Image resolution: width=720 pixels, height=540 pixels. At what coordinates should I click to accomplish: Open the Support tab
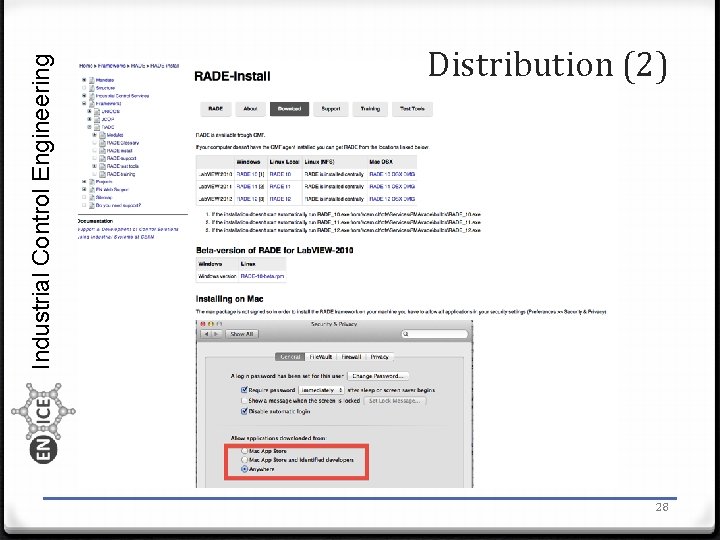click(x=331, y=109)
